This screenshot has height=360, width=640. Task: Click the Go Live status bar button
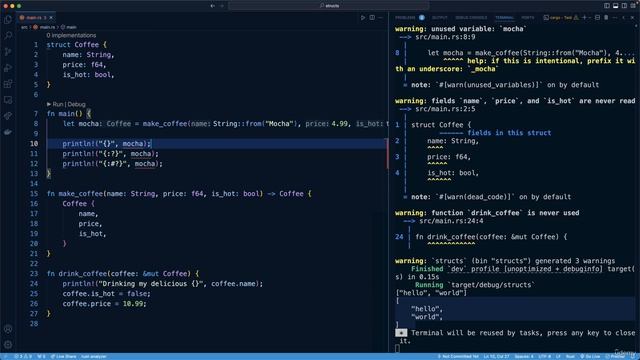click(590, 356)
